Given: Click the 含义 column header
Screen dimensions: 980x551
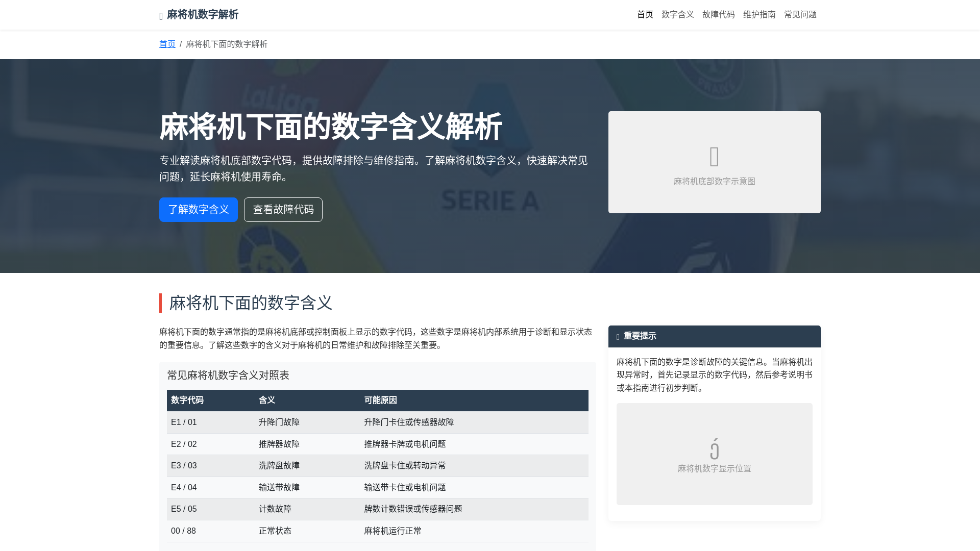Looking at the screenshot, I should coord(307,400).
